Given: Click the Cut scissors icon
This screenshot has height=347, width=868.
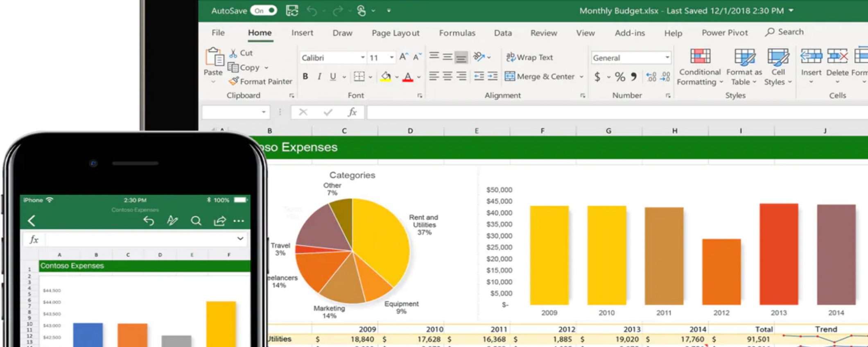Looking at the screenshot, I should click(233, 53).
